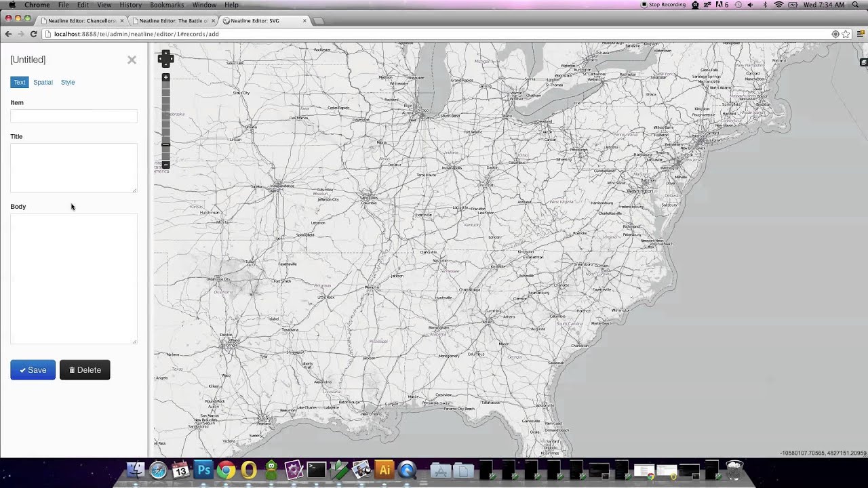
Task: Pan the map down with the arrow control
Action: 166,64
